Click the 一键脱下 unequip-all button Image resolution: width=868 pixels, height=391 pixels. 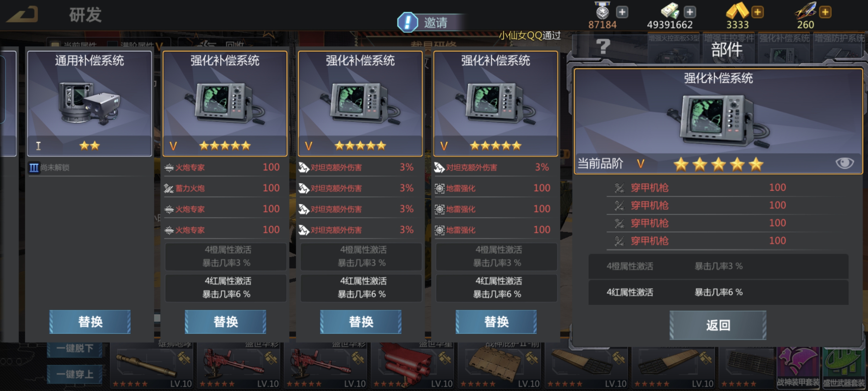(75, 349)
